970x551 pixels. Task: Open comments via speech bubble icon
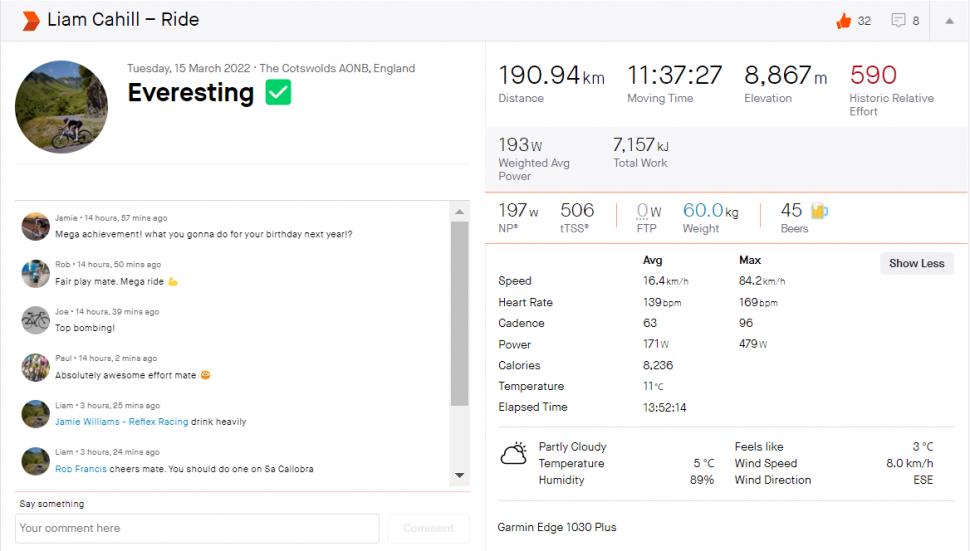[898, 20]
